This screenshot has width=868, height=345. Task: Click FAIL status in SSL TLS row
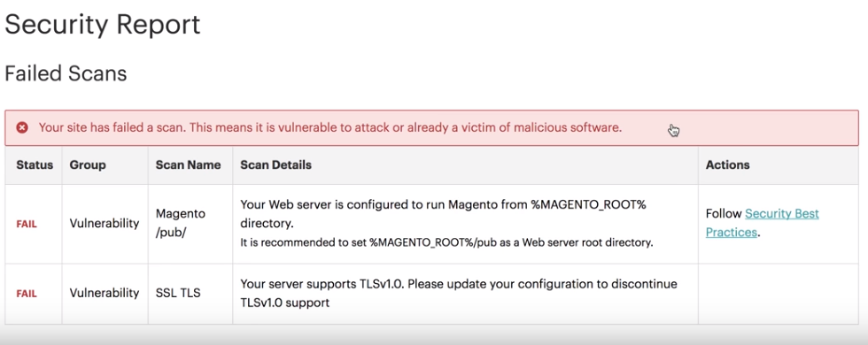27,294
